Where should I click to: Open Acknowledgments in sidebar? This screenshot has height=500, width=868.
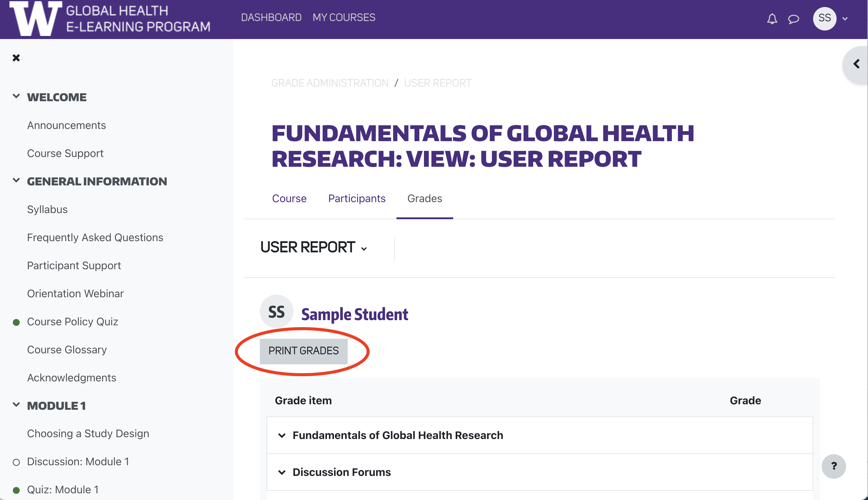pyautogui.click(x=72, y=378)
